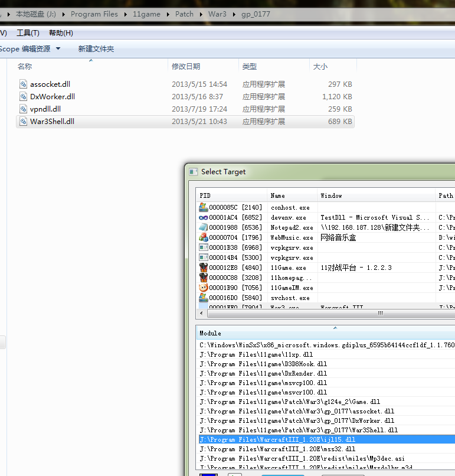
Task: Select the gp_0177\DxWorker.dll module row
Action: tap(327, 420)
